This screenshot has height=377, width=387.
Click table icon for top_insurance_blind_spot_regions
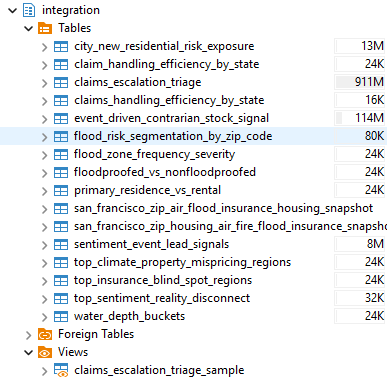61,280
